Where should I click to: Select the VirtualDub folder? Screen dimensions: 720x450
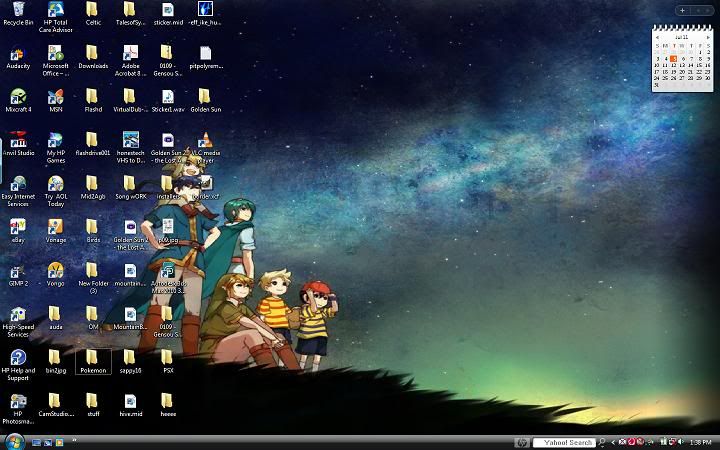pyautogui.click(x=130, y=101)
